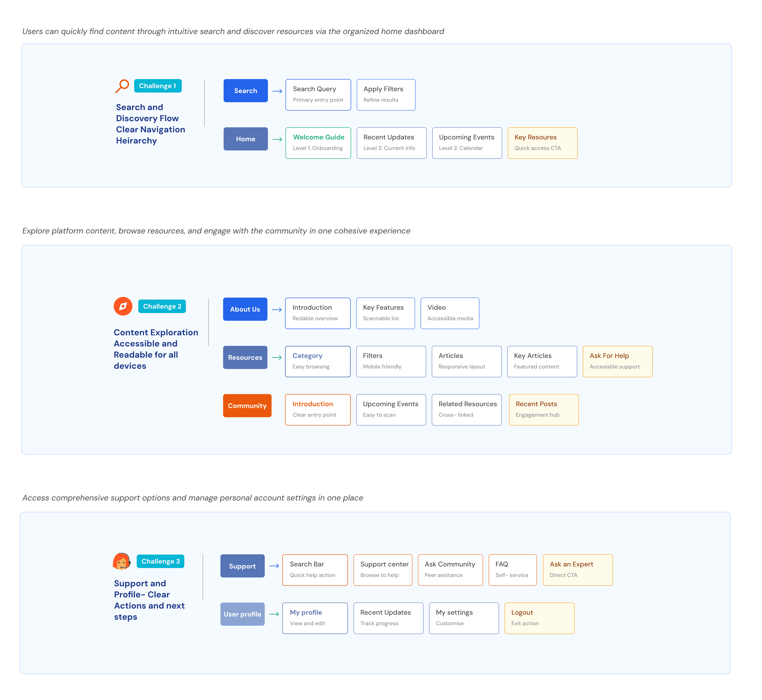Click the arrow beside Resources button
762x700 pixels.
point(277,358)
